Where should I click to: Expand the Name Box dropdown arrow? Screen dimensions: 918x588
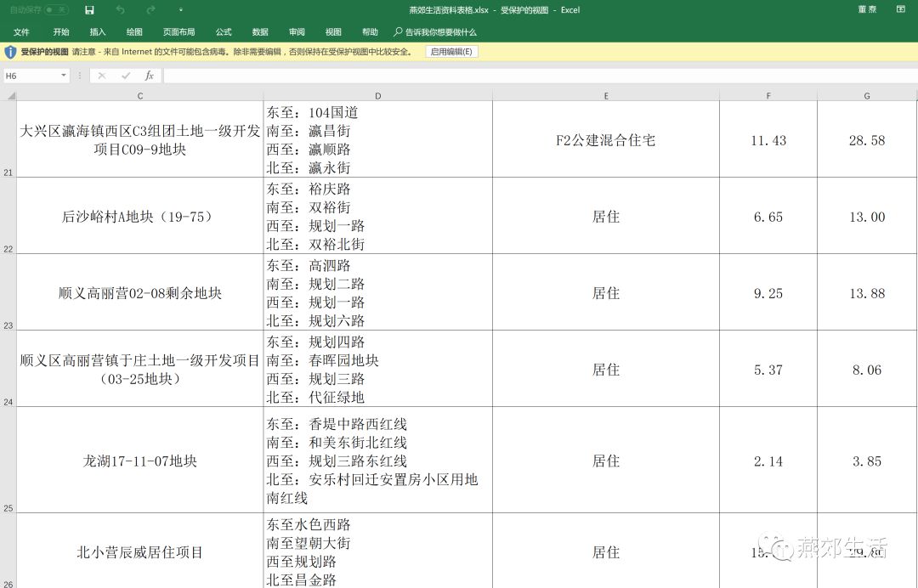click(x=64, y=76)
